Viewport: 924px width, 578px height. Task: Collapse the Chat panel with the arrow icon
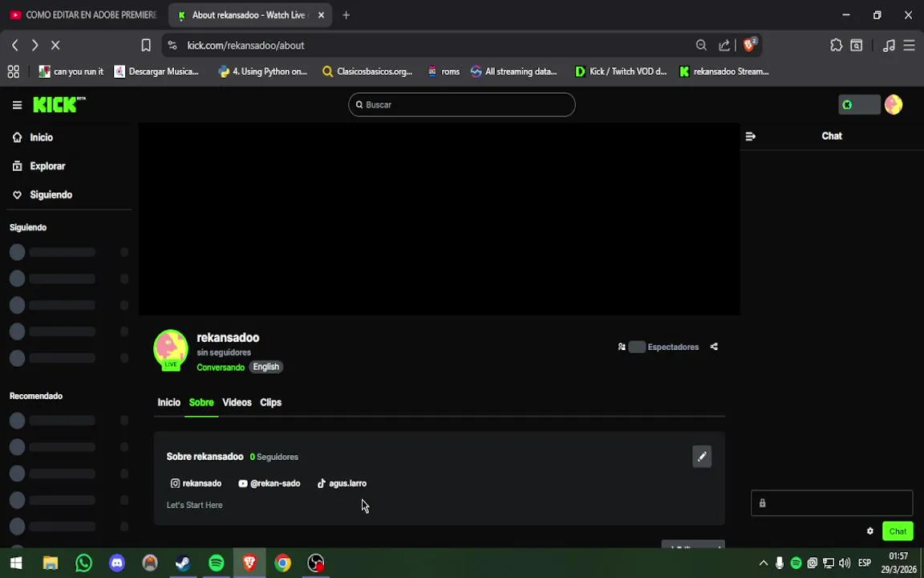coord(750,136)
